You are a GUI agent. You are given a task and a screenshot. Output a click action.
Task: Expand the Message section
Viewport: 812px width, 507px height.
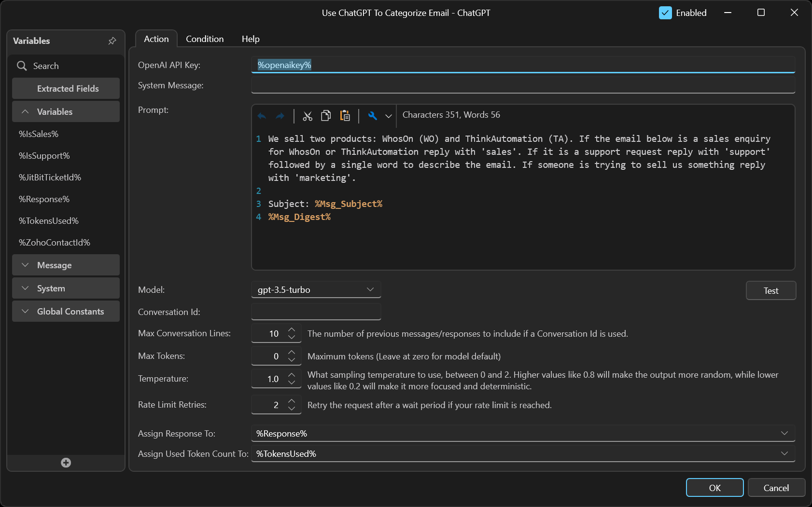tap(66, 265)
